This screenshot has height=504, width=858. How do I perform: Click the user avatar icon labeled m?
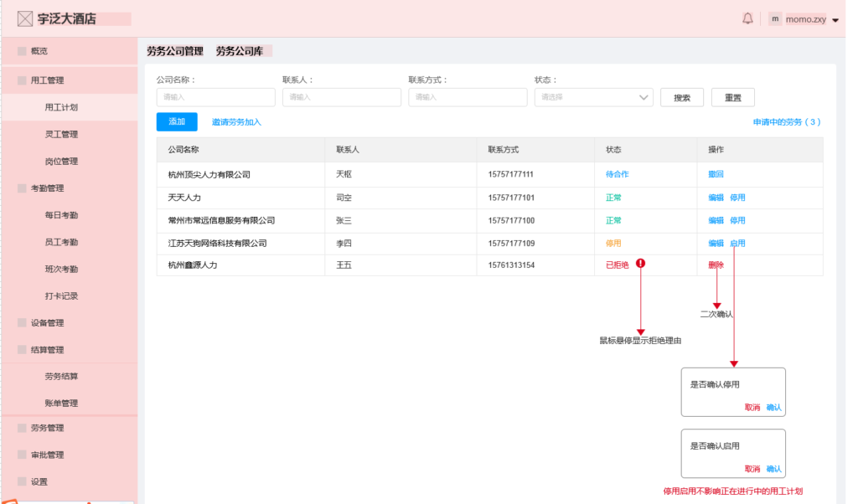(x=775, y=19)
